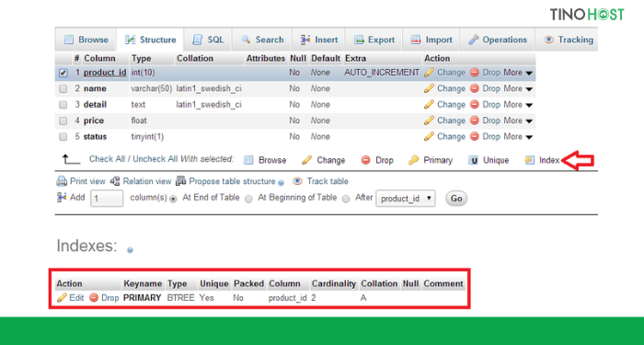Open the Insert tab
Screen dimensions: 644x345
click(x=318, y=40)
